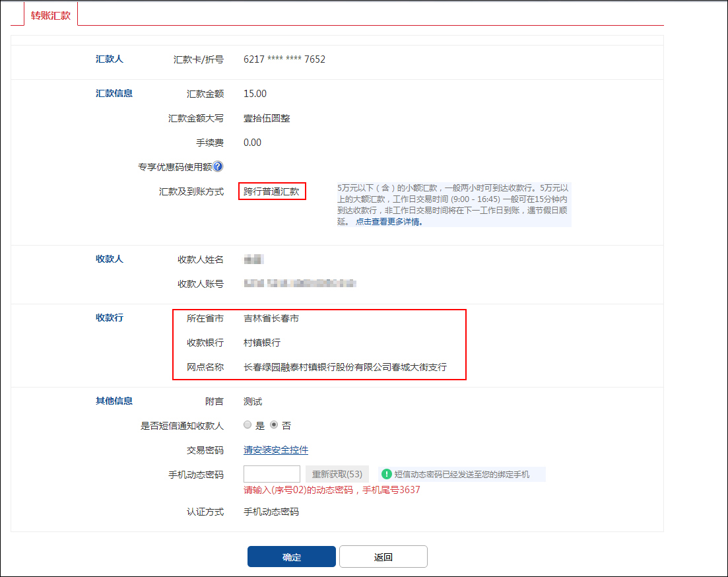Click the receiving bank value 村镇银行
Image resolution: width=728 pixels, height=577 pixels.
[x=262, y=343]
